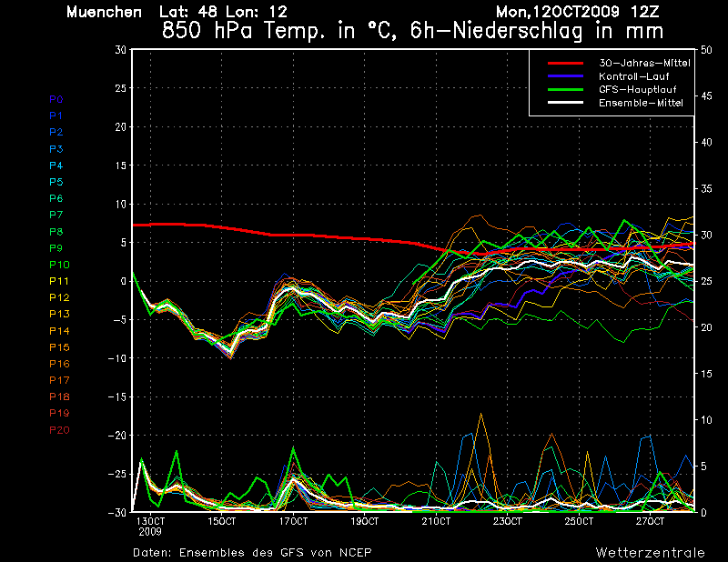Viewport: 728px width, 562px height.
Task: Click the P1 ensemble member label
Action: point(56,115)
